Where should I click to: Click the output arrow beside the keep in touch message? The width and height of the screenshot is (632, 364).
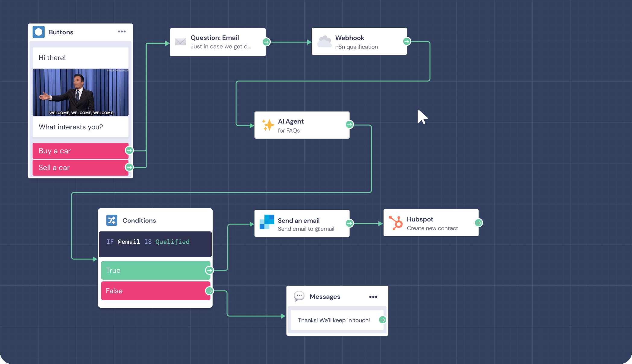[382, 320]
